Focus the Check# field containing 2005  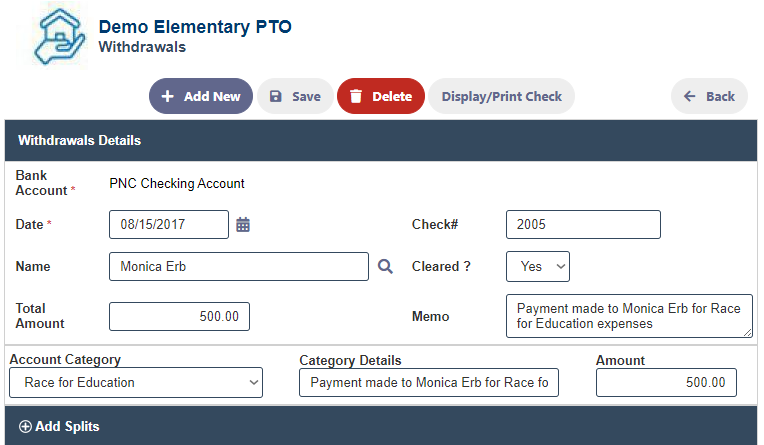583,224
